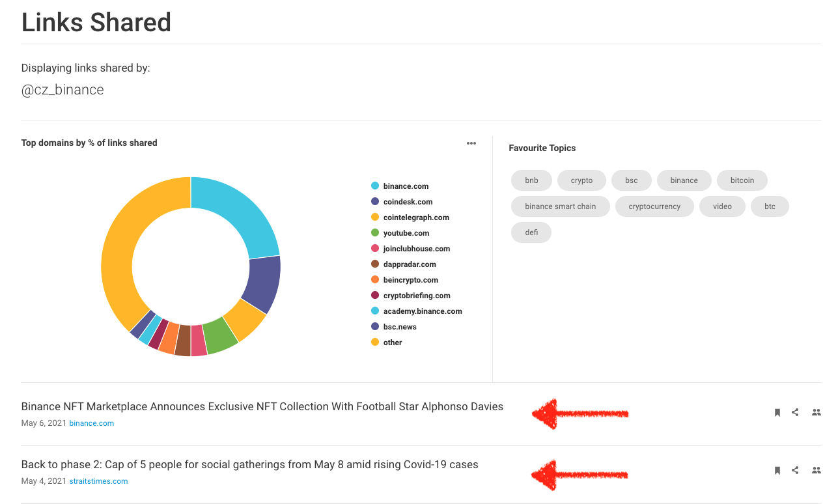Select the "bitcoin" topic chip
The width and height of the screenshot is (838, 504).
742,180
